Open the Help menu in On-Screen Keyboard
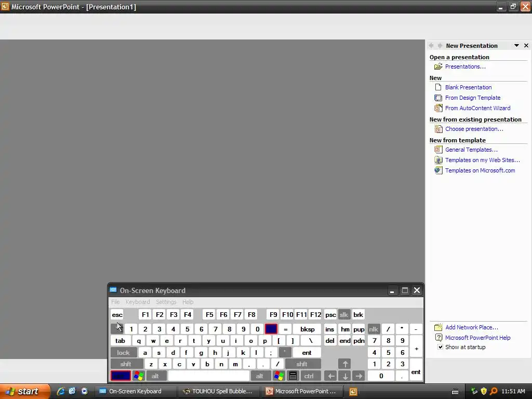This screenshot has width=532, height=399. 188,302
